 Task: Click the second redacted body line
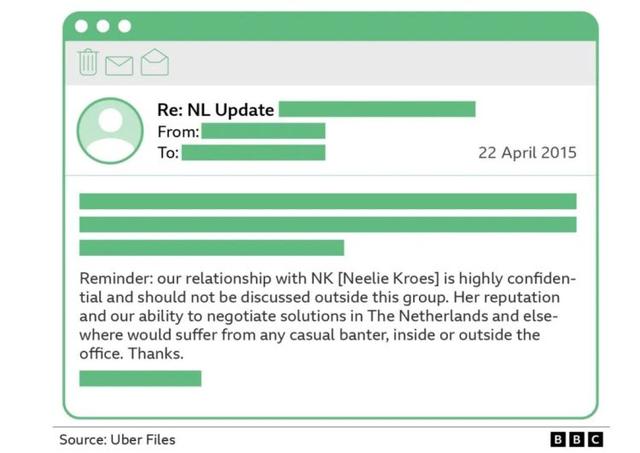328,224
